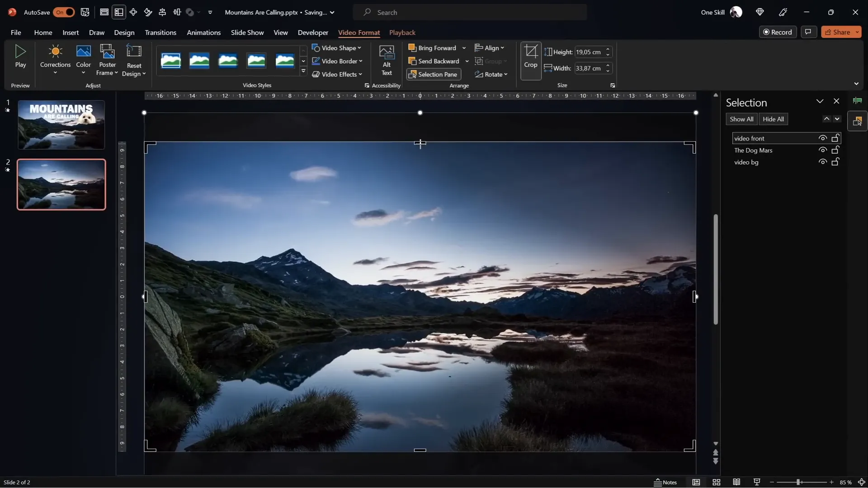This screenshot has width=868, height=488.
Task: Switch to the Insert tab
Action: point(71,33)
